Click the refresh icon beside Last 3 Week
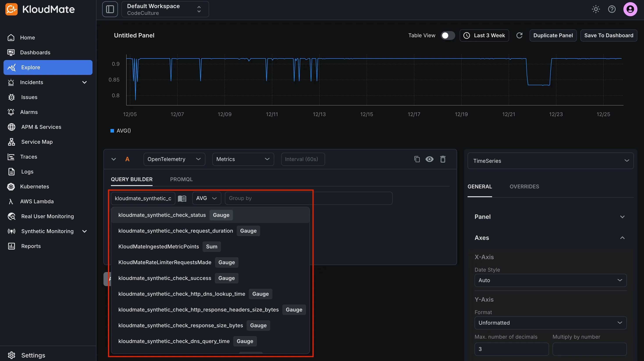This screenshot has height=361, width=644. point(519,35)
